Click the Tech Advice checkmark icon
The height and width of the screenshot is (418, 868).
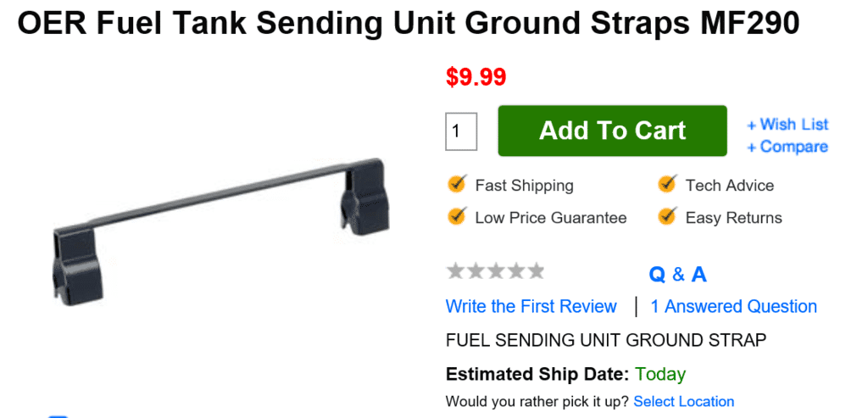[x=667, y=184]
